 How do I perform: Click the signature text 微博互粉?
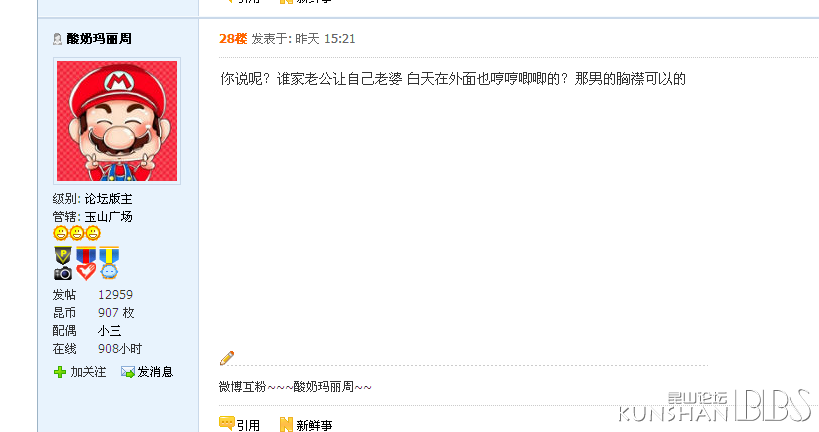pos(242,387)
